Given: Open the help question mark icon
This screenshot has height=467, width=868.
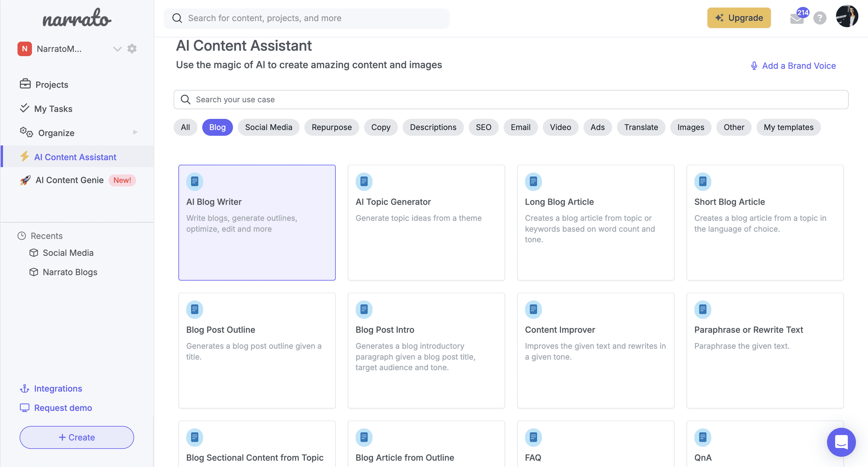Looking at the screenshot, I should (820, 18).
